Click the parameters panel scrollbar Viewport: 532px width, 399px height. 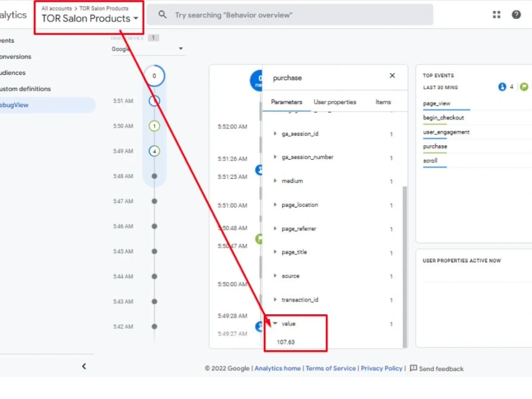pyautogui.click(x=404, y=267)
